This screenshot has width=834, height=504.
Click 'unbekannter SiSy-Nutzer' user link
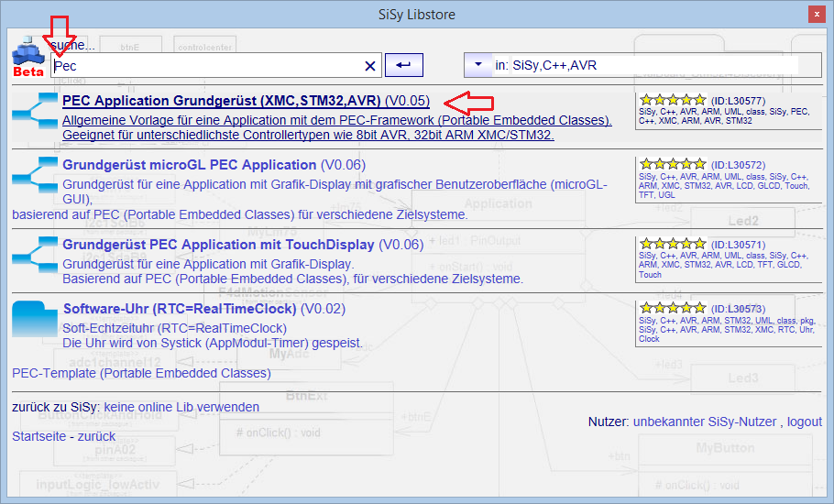click(x=706, y=422)
